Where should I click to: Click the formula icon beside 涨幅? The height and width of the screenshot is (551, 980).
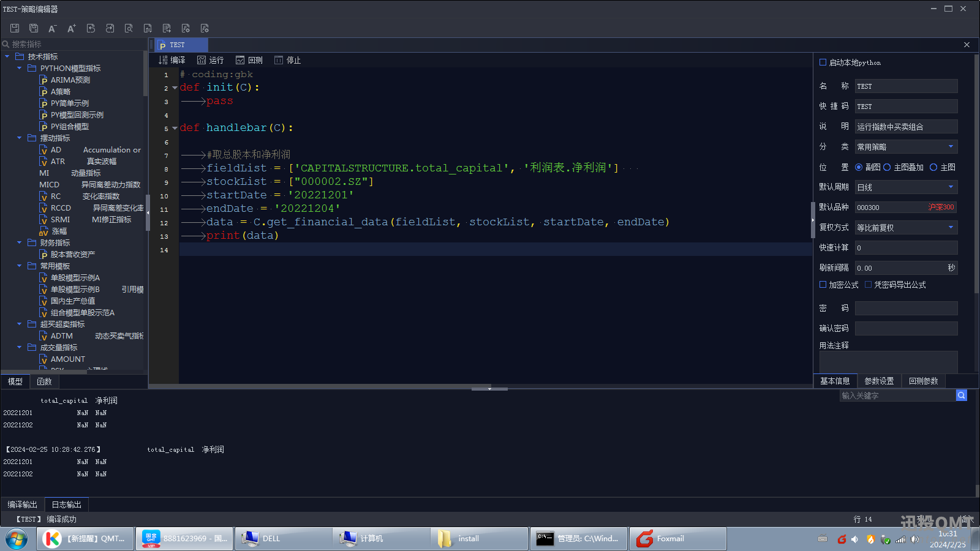pyautogui.click(x=43, y=231)
